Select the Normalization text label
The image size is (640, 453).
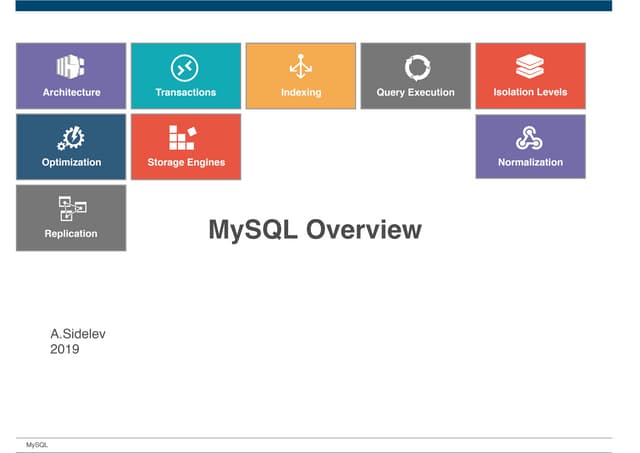click(530, 163)
